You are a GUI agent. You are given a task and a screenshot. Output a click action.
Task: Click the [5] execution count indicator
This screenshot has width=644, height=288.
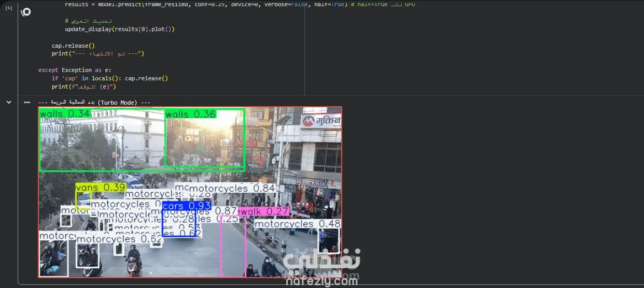[x=9, y=8]
